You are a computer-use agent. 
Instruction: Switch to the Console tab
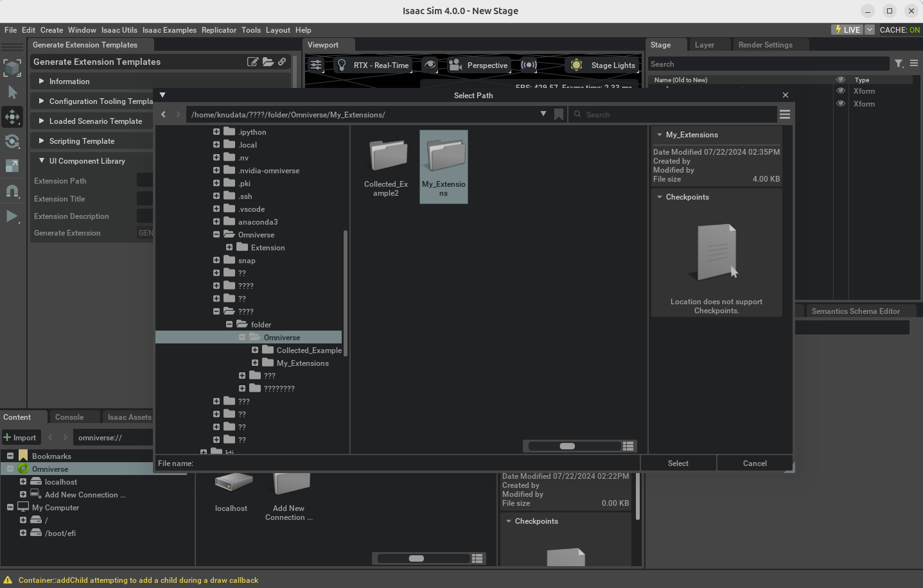point(69,417)
